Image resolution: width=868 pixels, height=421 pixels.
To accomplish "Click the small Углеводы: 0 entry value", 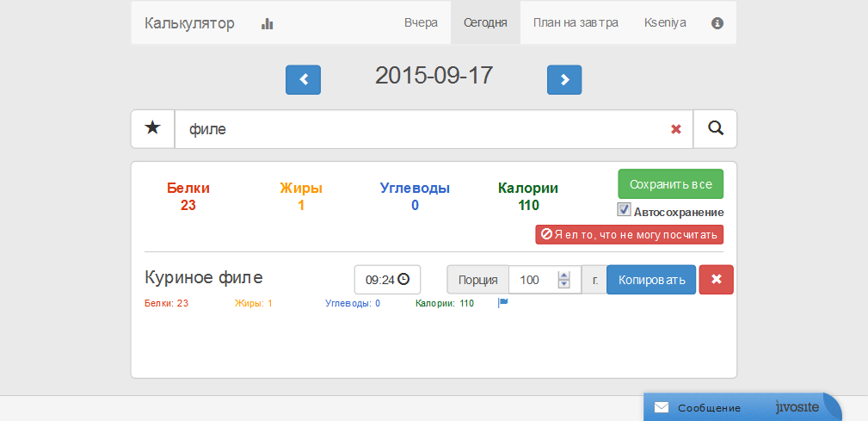I will tap(353, 304).
